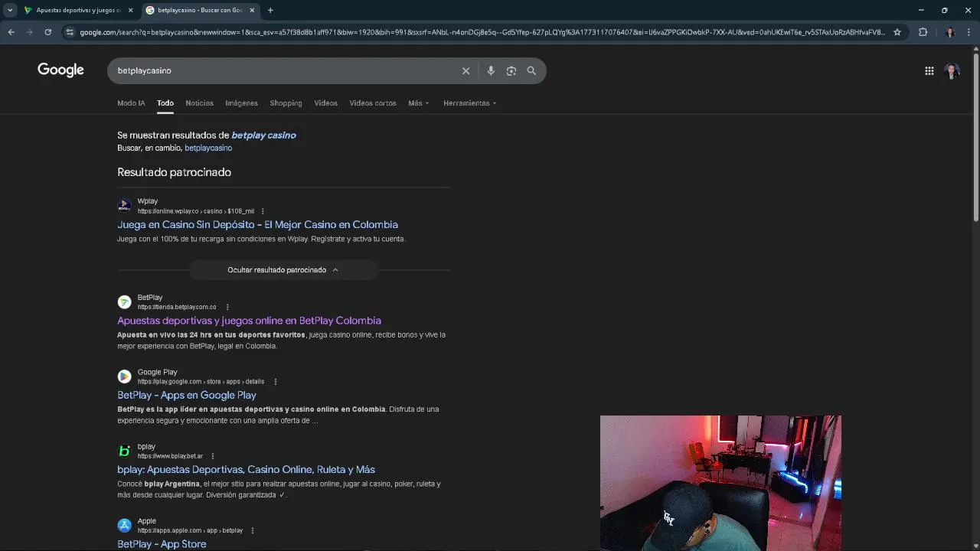Open Google account profile picture

coord(952,71)
